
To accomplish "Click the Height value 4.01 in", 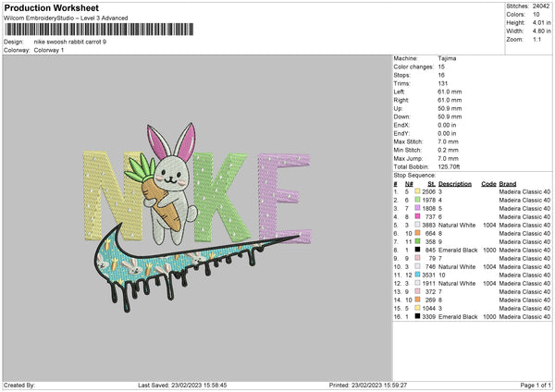I will click(x=541, y=22).
